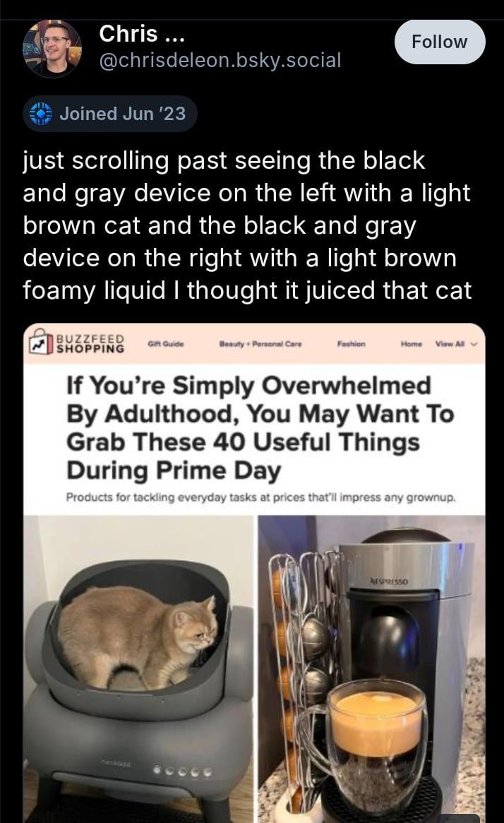
Task: Open Chris's profile avatar photo
Action: (52, 49)
